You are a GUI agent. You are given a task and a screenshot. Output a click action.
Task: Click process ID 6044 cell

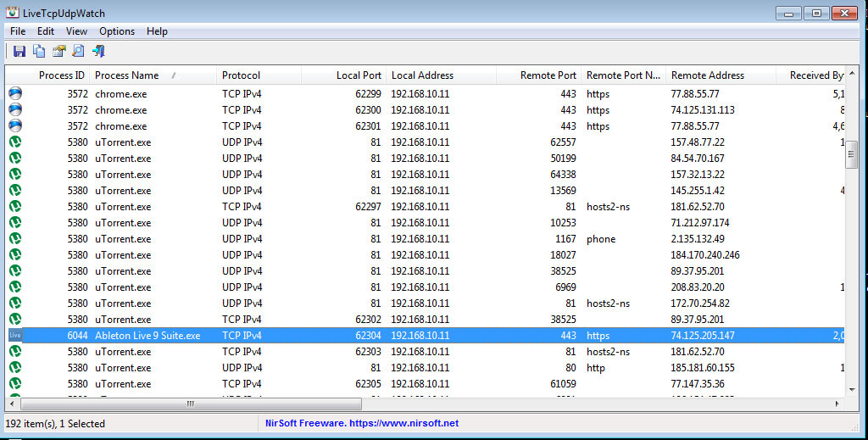[77, 336]
